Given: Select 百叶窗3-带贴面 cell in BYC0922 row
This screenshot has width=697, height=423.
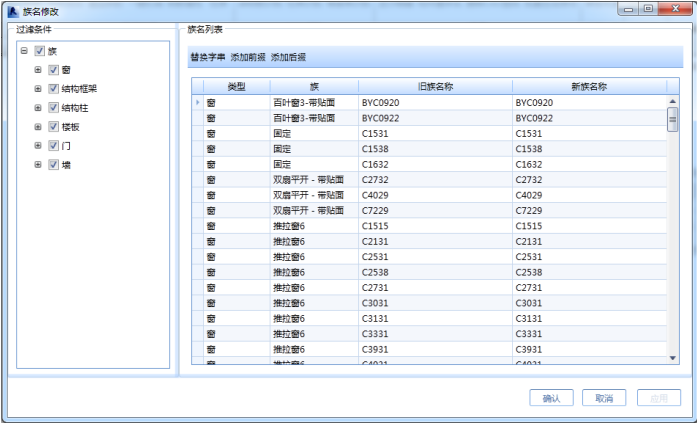Looking at the screenshot, I should tap(314, 118).
